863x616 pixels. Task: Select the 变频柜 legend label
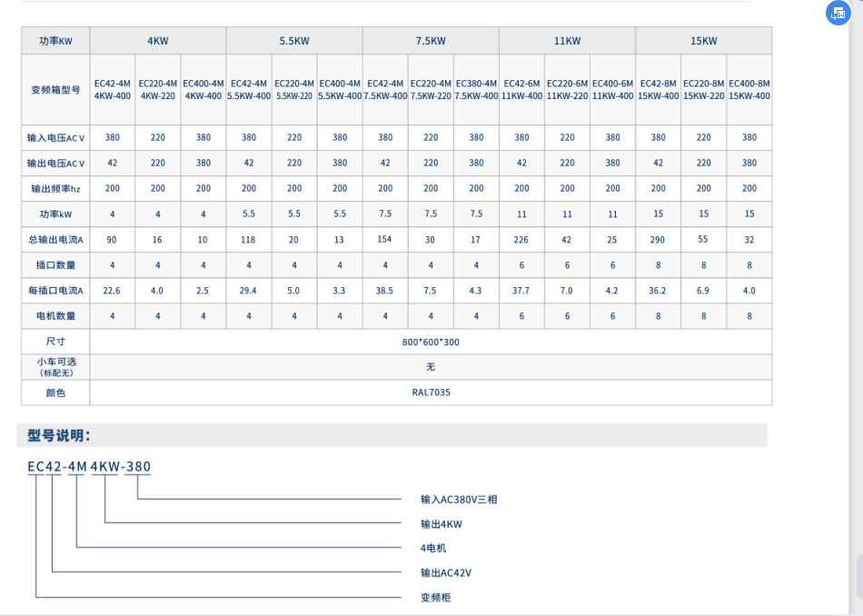click(x=435, y=597)
